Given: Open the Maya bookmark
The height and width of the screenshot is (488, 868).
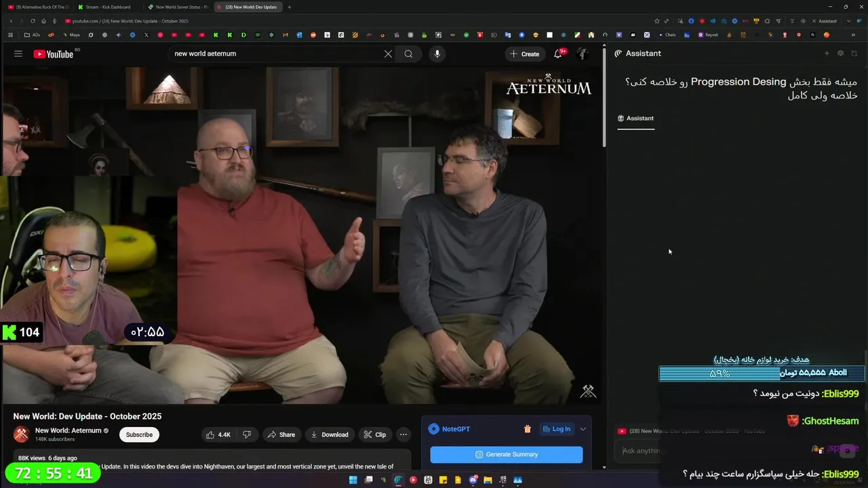Looking at the screenshot, I should (x=71, y=35).
